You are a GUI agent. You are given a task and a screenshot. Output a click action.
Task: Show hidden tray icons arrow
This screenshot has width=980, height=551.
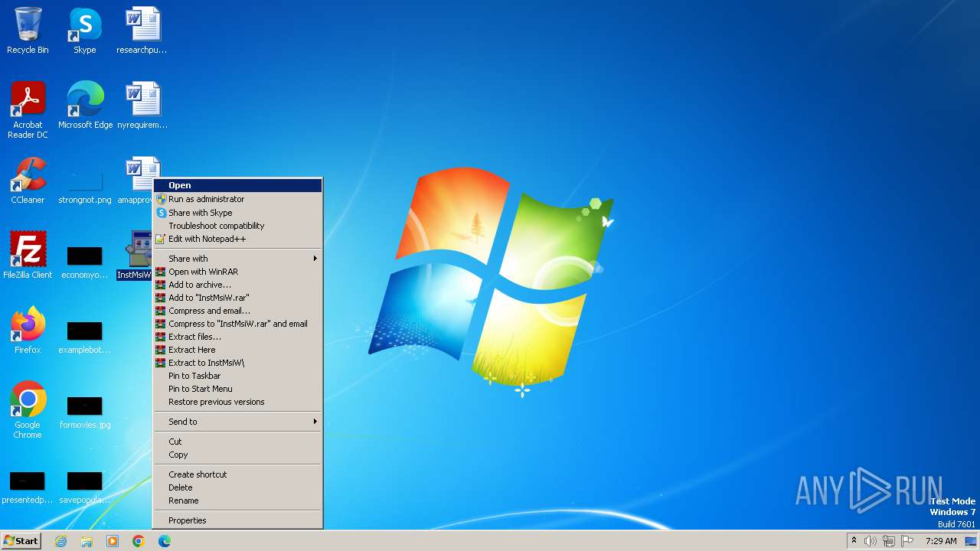click(854, 541)
